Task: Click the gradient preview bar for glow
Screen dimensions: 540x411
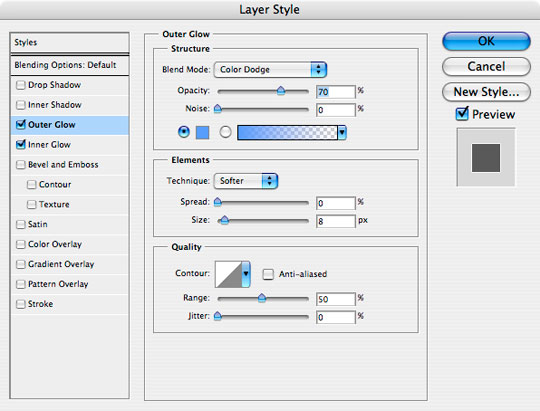Action: click(x=287, y=133)
